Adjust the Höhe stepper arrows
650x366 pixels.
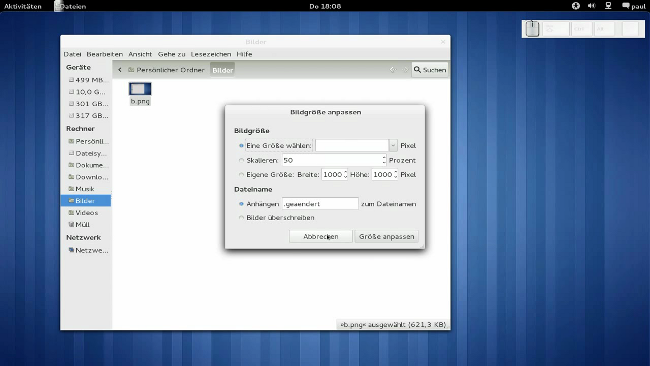(x=395, y=175)
